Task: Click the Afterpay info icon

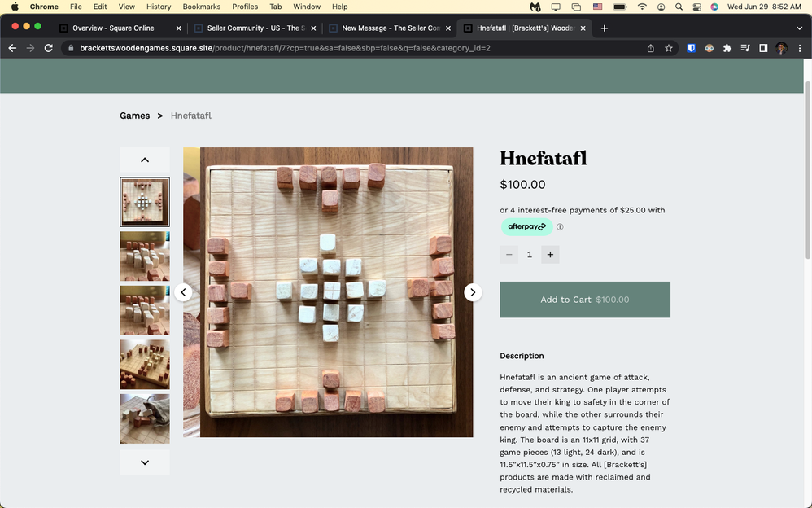Action: tap(560, 227)
